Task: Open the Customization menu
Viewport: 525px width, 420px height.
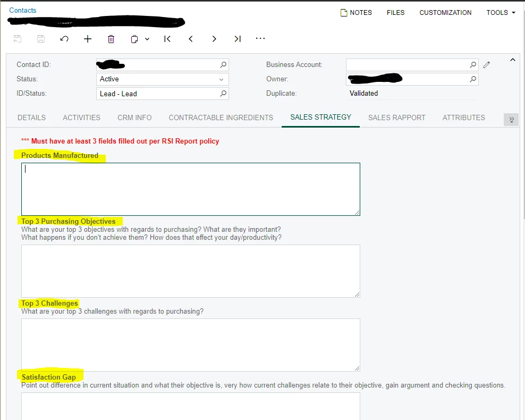Action: click(x=445, y=13)
